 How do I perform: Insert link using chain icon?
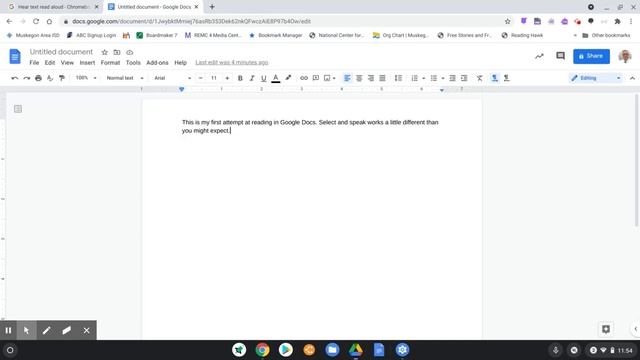point(304,78)
